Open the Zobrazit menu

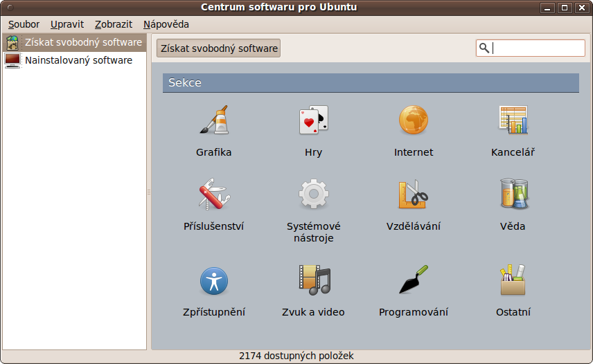pos(114,24)
